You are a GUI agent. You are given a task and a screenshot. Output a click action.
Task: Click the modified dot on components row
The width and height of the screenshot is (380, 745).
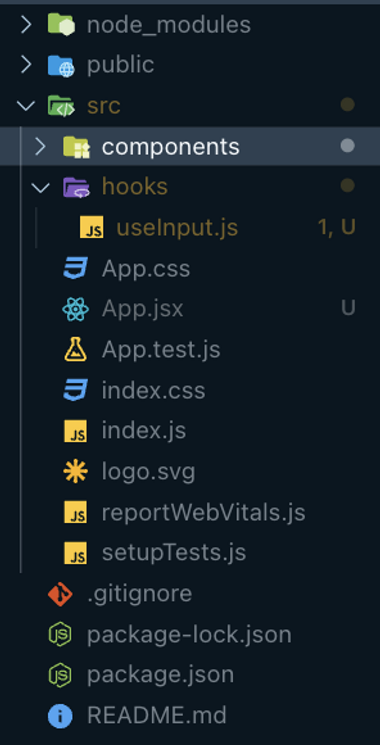(x=348, y=146)
